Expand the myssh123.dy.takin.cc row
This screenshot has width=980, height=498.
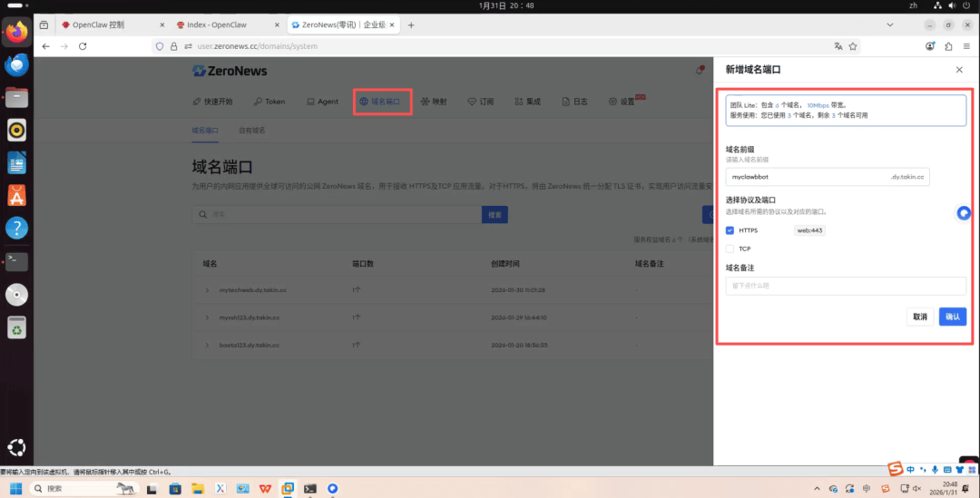point(207,317)
